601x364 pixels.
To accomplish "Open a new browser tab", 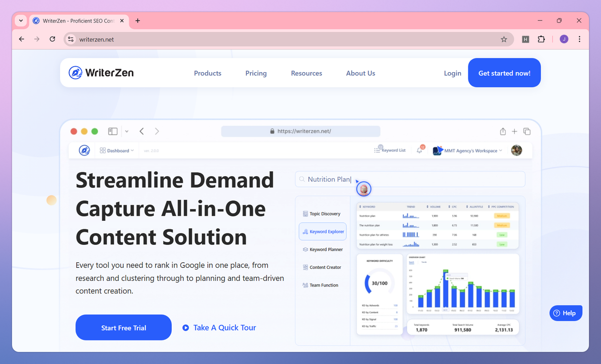I will pos(138,21).
